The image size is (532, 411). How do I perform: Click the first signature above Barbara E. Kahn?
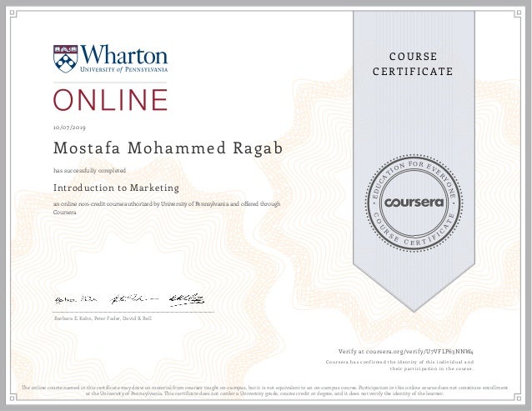[76, 300]
